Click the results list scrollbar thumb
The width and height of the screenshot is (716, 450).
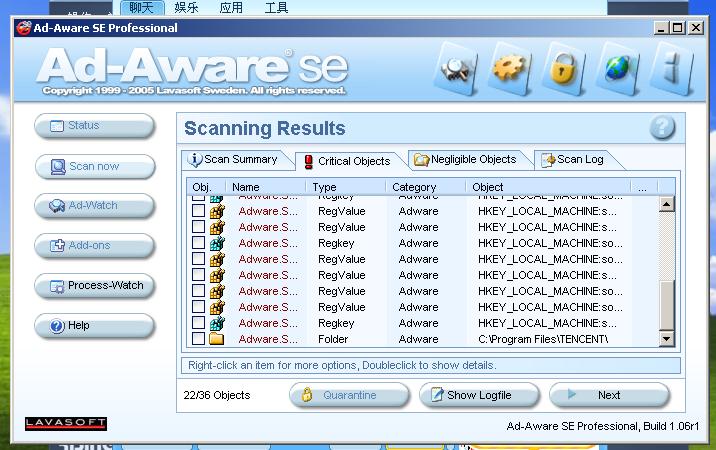click(667, 305)
